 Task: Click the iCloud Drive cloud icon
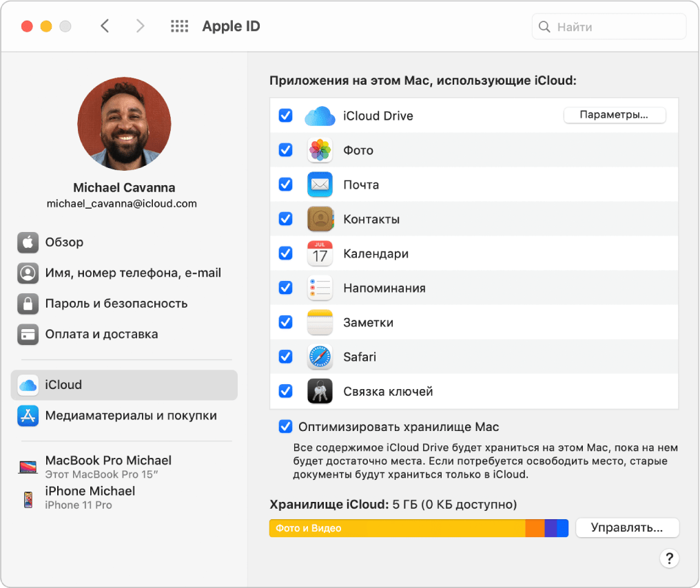320,116
